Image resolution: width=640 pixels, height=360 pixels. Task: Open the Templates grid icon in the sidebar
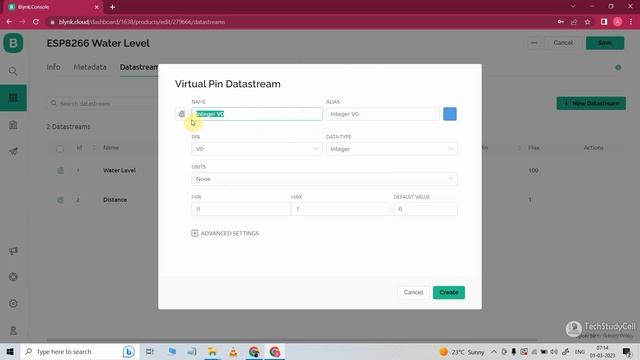[13, 98]
